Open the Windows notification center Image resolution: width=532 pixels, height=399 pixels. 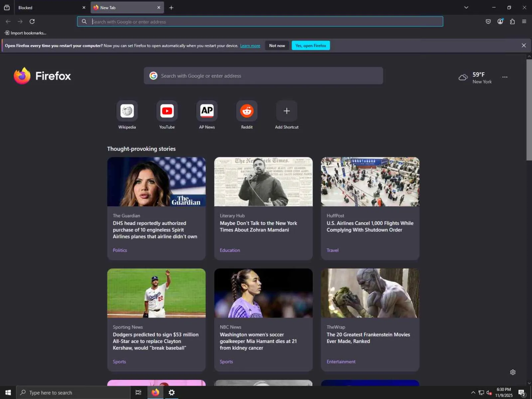[522, 393]
